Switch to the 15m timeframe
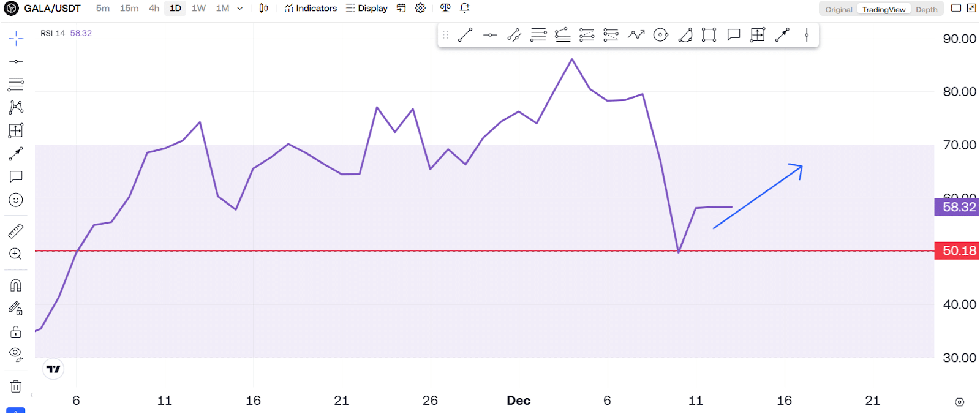The height and width of the screenshot is (414, 980). 129,9
